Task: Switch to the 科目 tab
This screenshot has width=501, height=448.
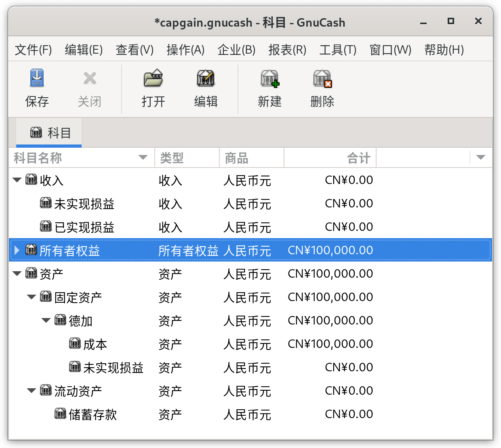Action: point(49,132)
